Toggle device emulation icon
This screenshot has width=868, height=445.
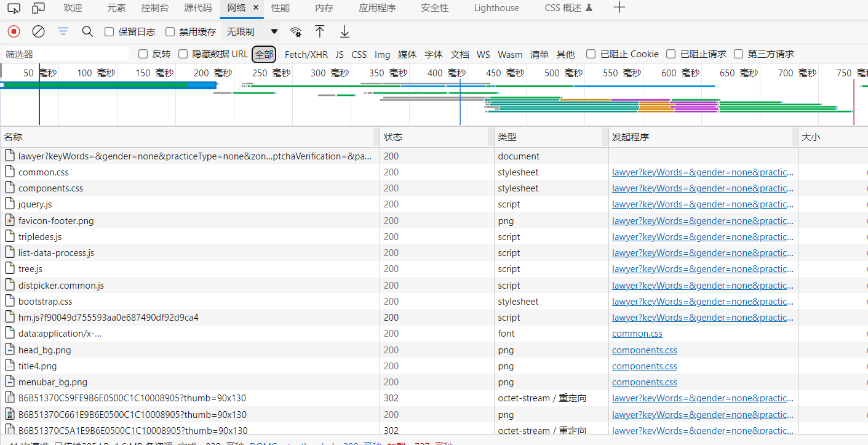[x=38, y=8]
